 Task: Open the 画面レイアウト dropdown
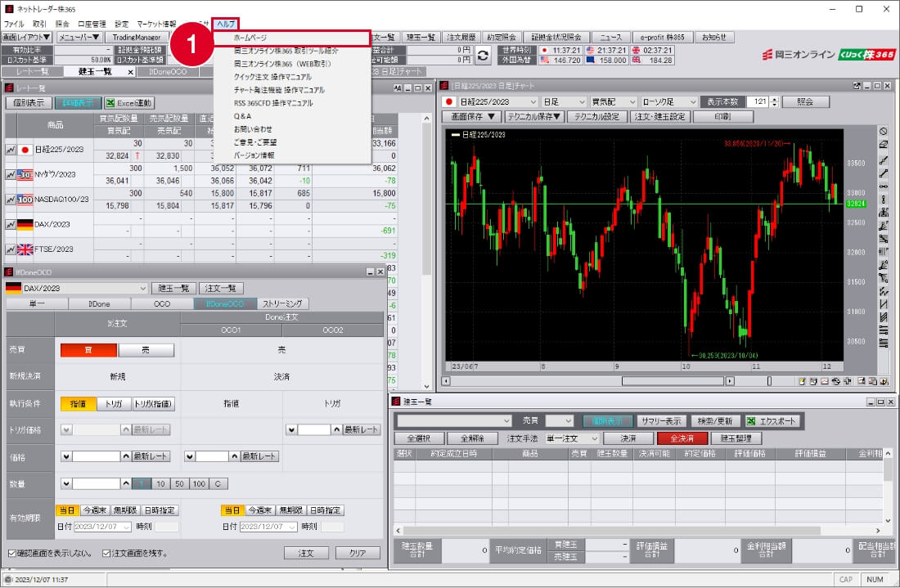click(26, 38)
